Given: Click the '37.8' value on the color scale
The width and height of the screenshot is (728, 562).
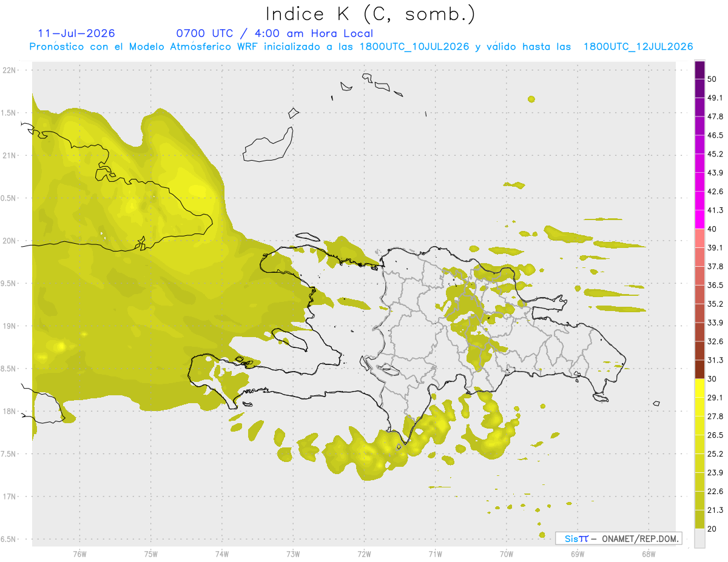Looking at the screenshot, I should pos(715,266).
